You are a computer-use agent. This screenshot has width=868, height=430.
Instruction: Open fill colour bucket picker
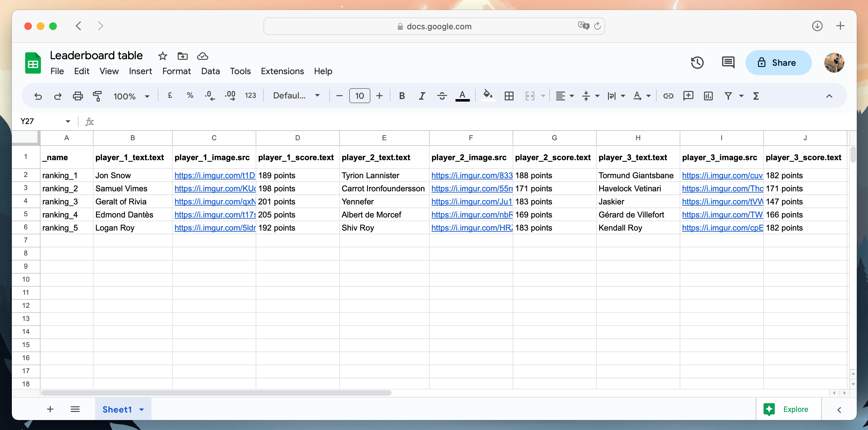pyautogui.click(x=488, y=95)
